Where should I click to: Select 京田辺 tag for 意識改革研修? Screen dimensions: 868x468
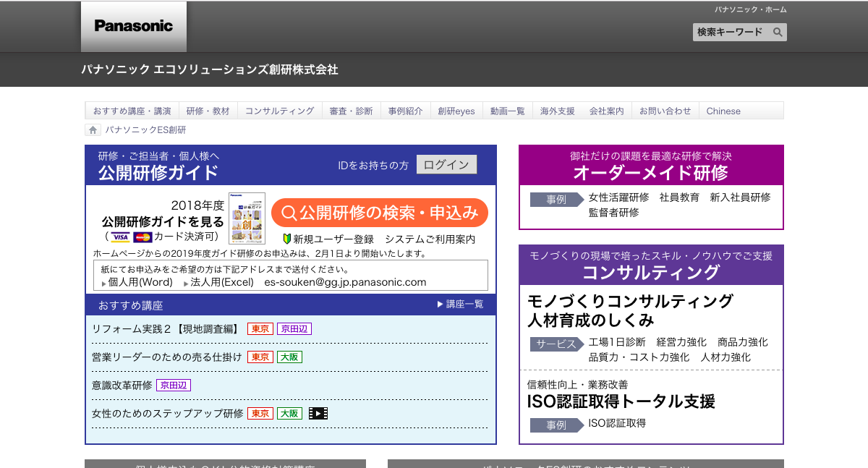[173, 386]
